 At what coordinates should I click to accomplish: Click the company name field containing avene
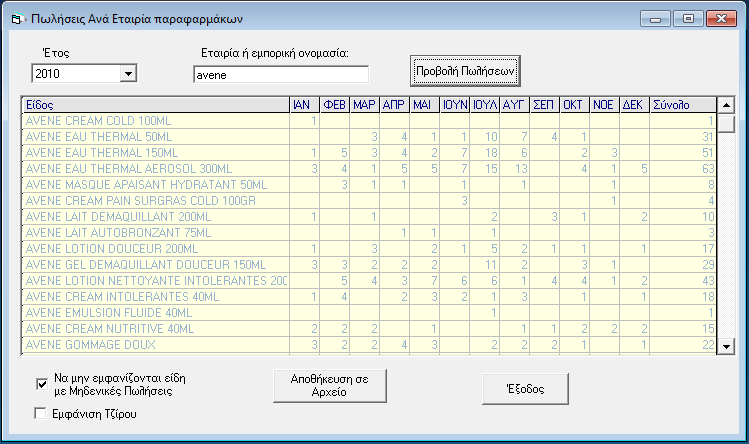click(x=281, y=75)
